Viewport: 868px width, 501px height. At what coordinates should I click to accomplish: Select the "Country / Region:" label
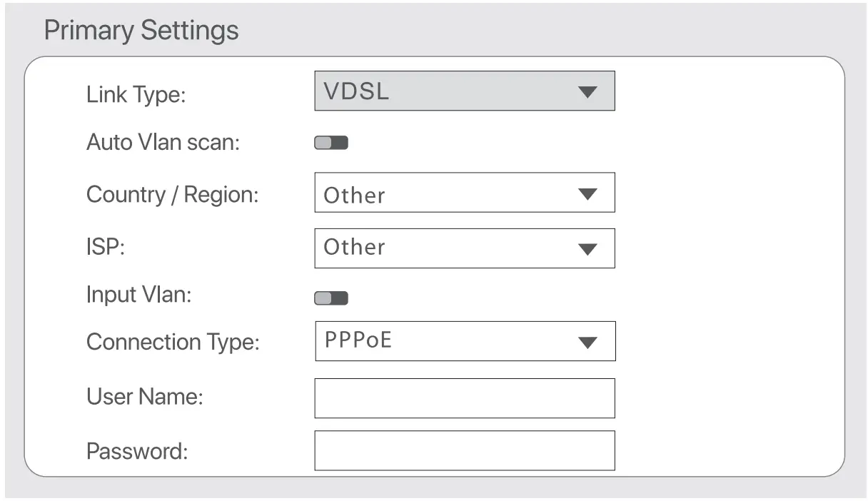coord(172,195)
